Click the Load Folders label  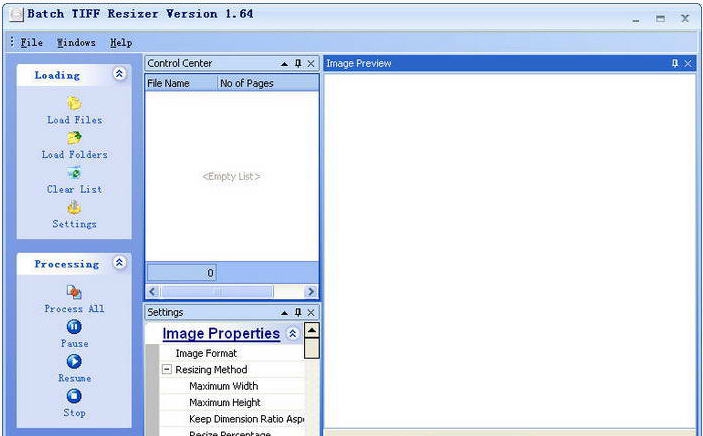coord(75,155)
